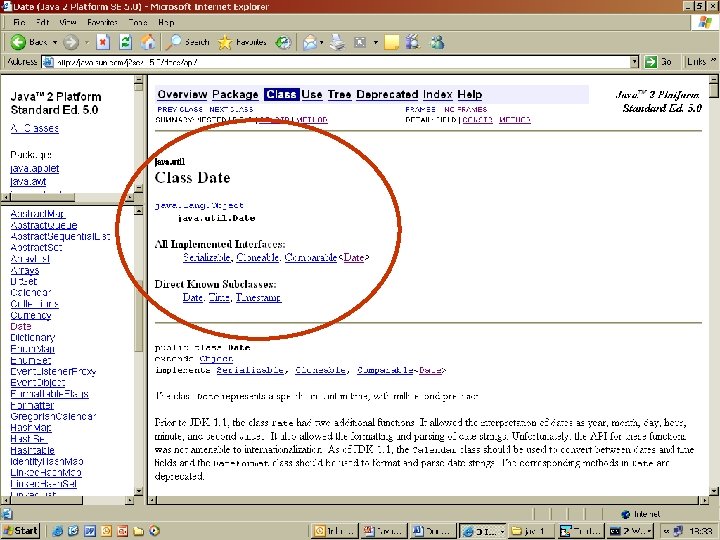Image resolution: width=720 pixels, height=540 pixels.
Task: Open the GregorianCalendar class in list
Action: (x=53, y=416)
